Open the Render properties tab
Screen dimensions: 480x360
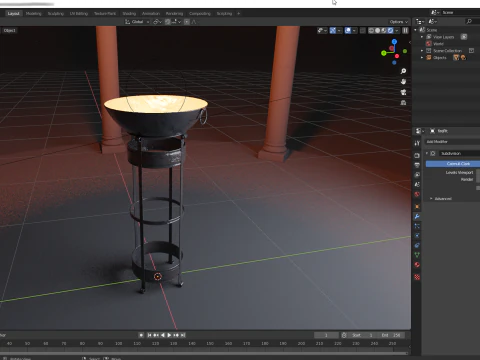click(417, 155)
